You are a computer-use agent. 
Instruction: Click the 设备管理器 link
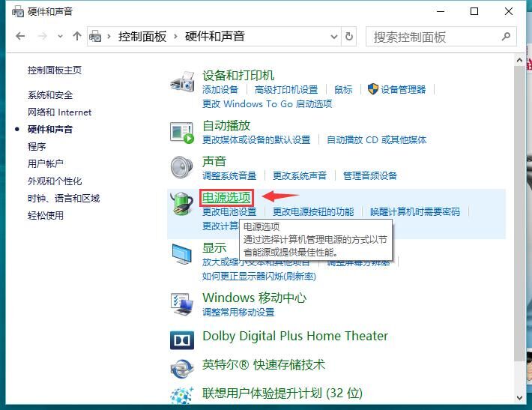(x=402, y=89)
